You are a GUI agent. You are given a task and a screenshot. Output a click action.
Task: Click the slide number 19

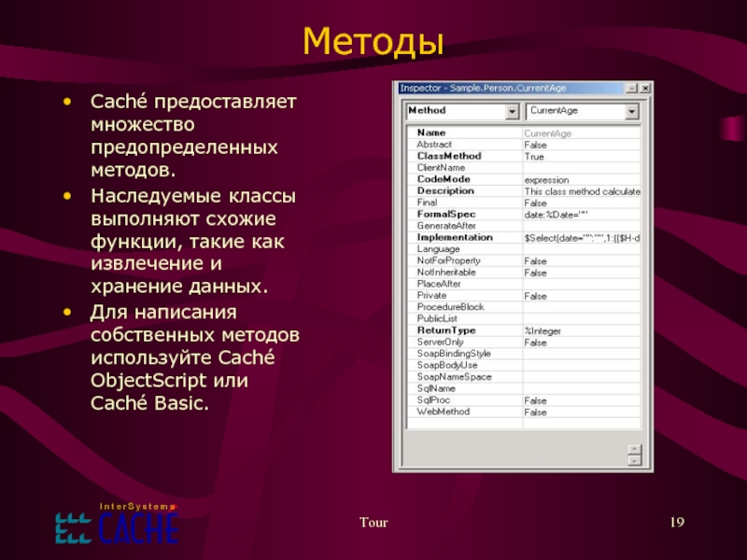pos(677,523)
